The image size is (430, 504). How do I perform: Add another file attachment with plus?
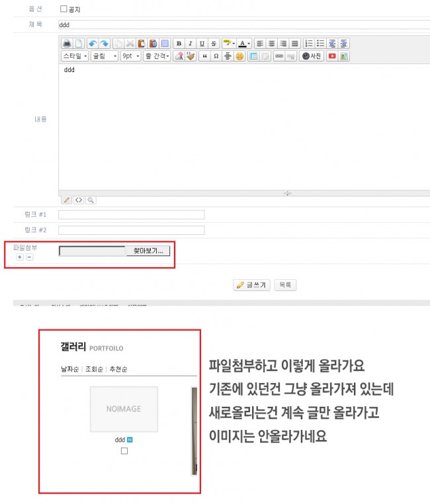[x=20, y=257]
